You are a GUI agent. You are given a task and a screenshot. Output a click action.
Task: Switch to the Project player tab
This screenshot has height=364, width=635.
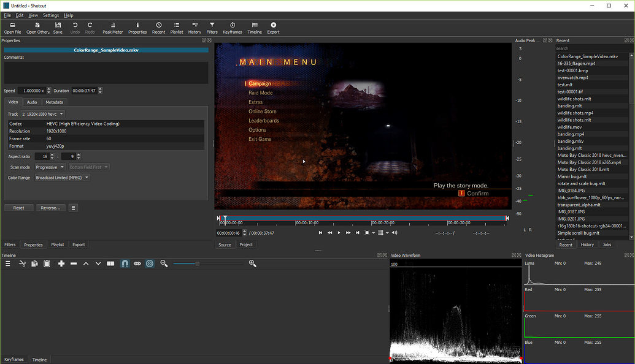pos(246,245)
